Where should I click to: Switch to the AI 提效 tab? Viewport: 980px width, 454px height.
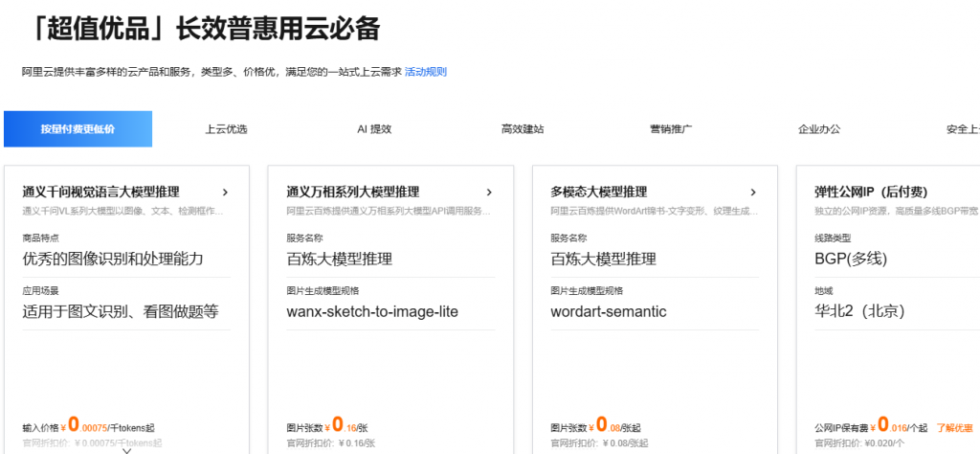(374, 129)
